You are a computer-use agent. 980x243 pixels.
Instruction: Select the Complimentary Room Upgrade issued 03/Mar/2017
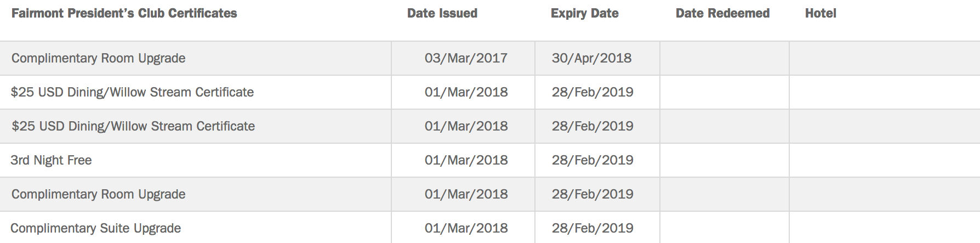click(x=99, y=58)
